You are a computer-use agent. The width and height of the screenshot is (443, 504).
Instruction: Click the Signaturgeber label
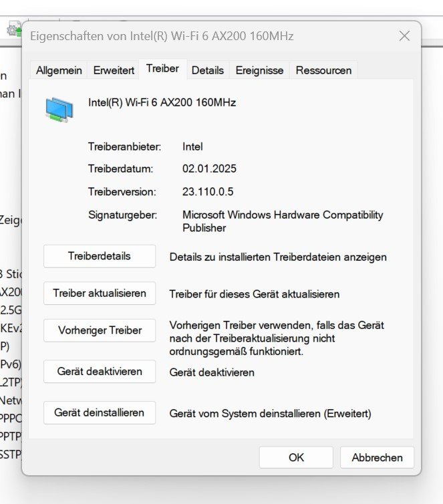[x=123, y=215]
